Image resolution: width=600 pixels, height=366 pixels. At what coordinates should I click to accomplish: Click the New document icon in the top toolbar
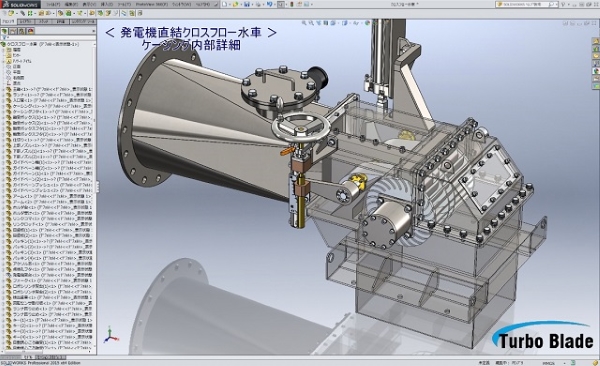pos(225,4)
